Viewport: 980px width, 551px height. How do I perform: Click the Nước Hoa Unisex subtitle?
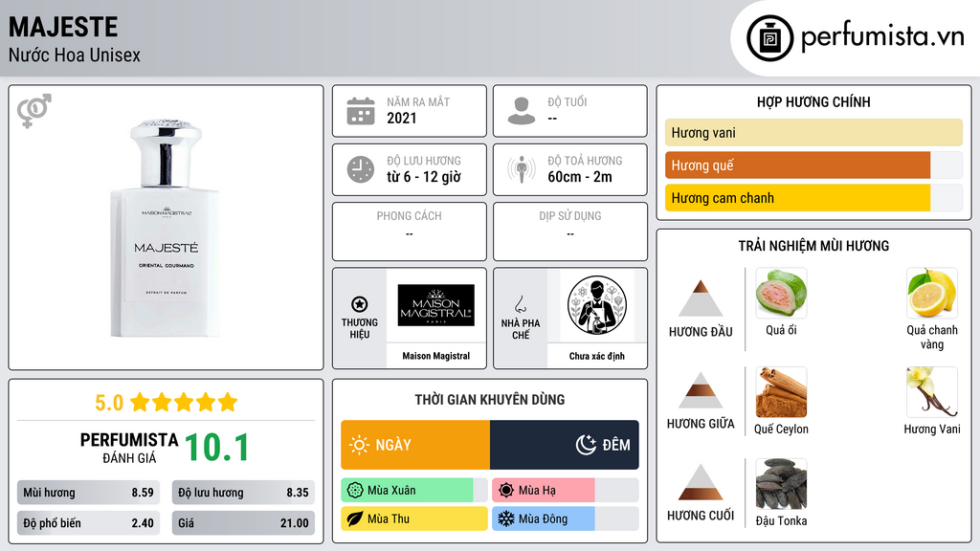tap(75, 55)
